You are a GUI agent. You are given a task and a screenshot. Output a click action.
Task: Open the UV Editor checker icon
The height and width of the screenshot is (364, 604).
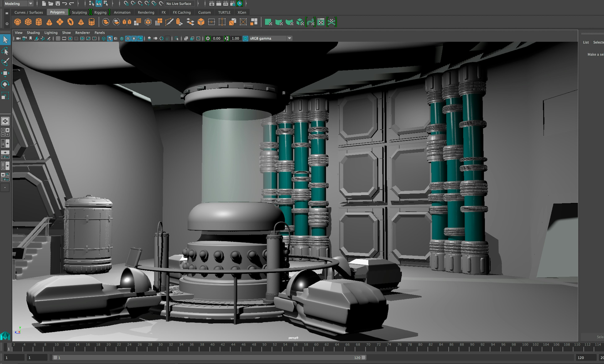point(321,22)
